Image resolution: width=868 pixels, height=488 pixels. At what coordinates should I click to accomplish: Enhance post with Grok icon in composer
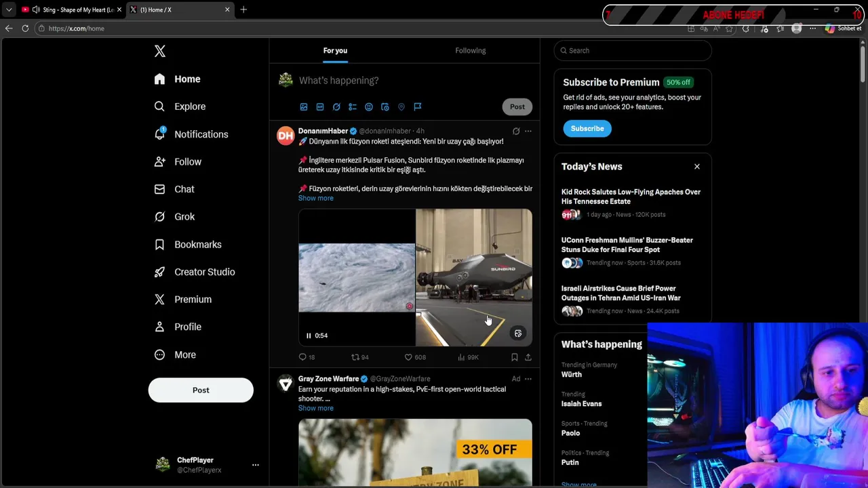click(x=336, y=107)
